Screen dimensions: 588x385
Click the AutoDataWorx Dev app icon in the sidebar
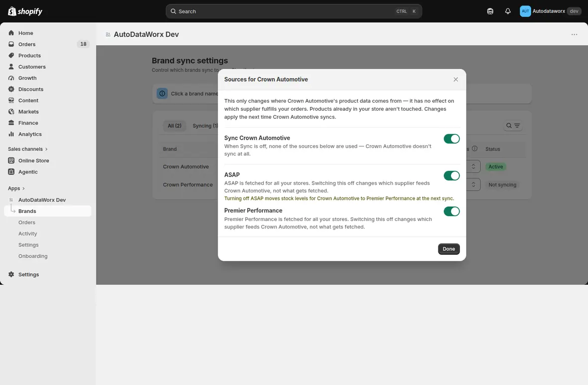[11, 200]
